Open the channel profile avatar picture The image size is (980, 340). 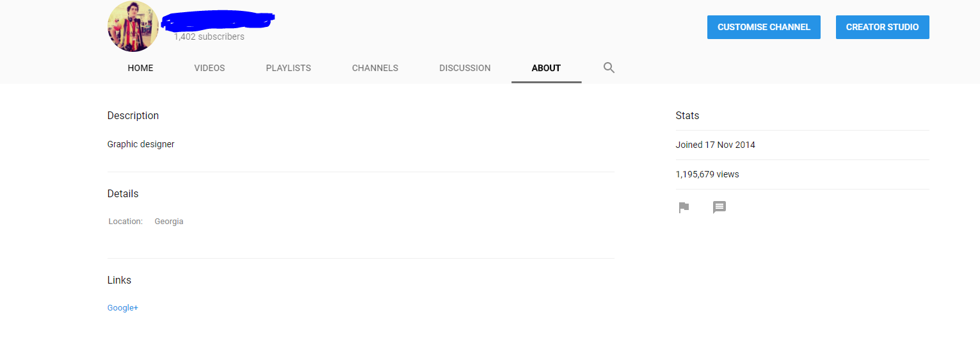133,26
